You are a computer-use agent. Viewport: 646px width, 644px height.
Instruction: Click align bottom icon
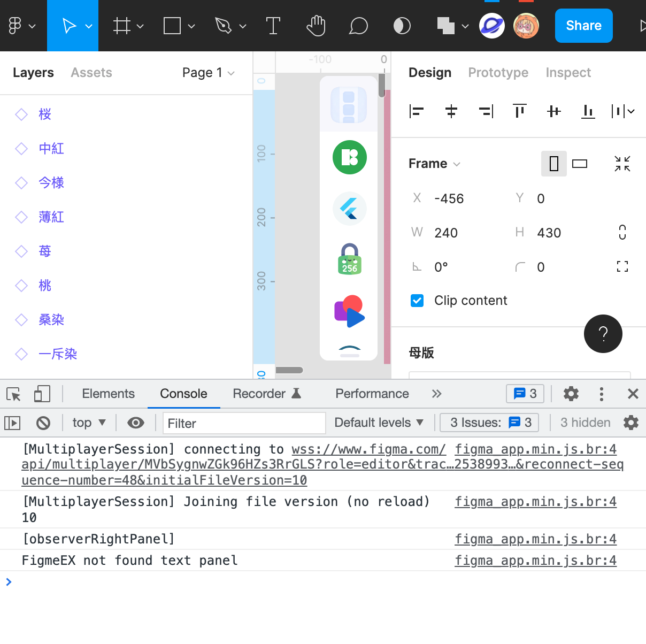tap(588, 111)
